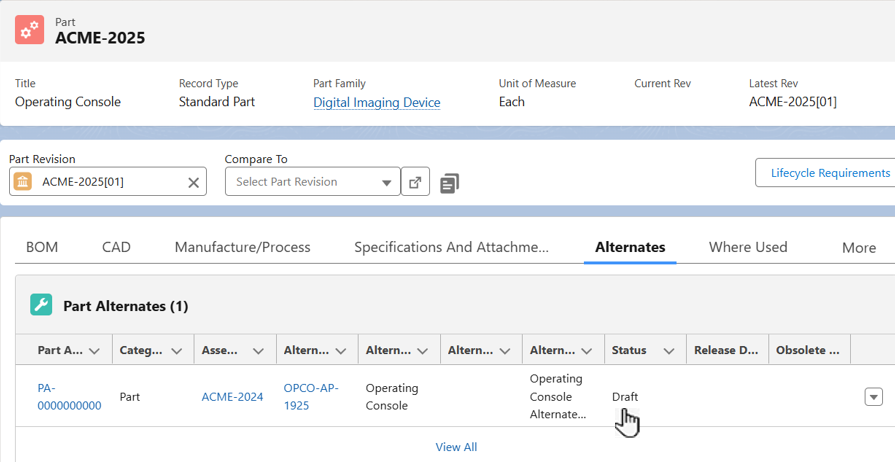The height and width of the screenshot is (462, 895).
Task: Open the ACME-2024 assembly link
Action: (232, 397)
